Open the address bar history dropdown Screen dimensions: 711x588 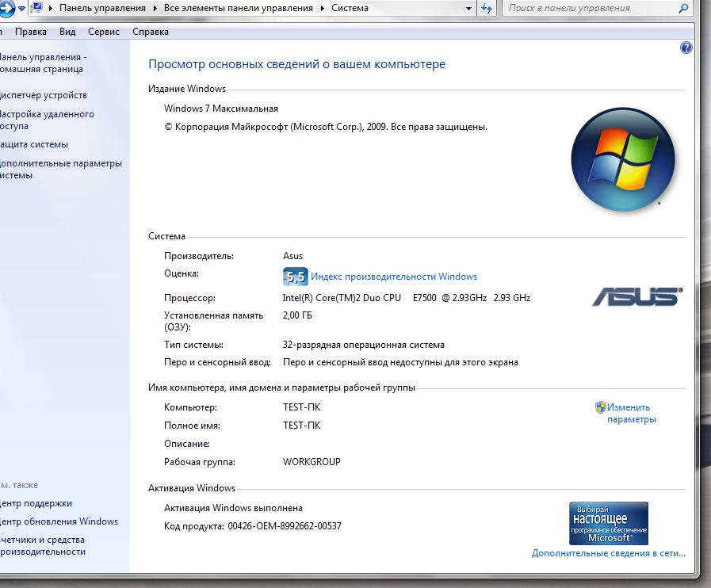469,8
